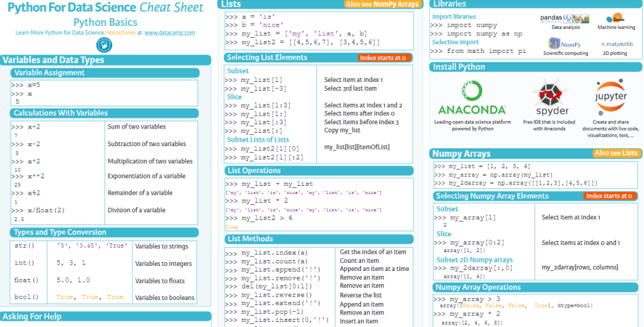Click the List Methods section header
This screenshot has height=327, width=644.
pos(250,239)
